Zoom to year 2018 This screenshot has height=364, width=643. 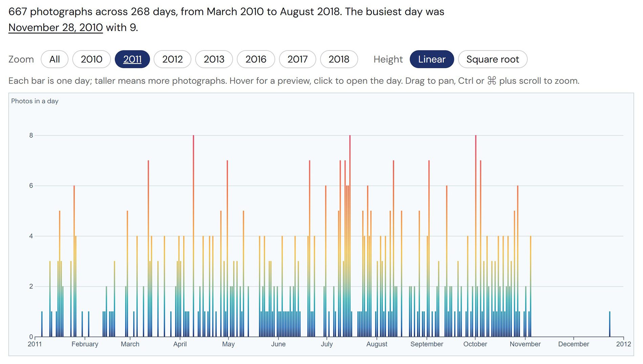coord(339,59)
